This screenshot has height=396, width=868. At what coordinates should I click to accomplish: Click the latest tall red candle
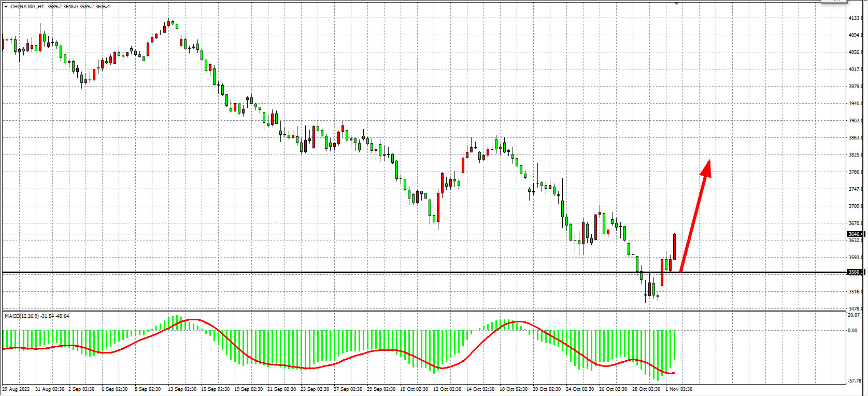click(x=674, y=246)
